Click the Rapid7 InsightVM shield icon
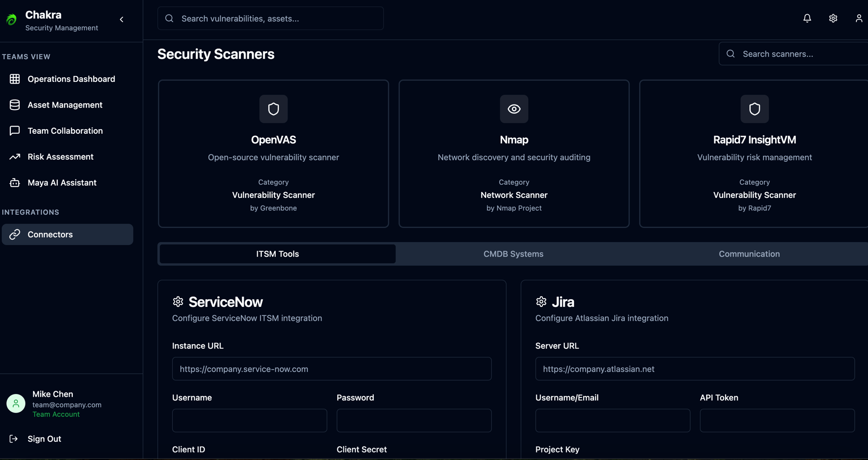The image size is (868, 460). 755,109
